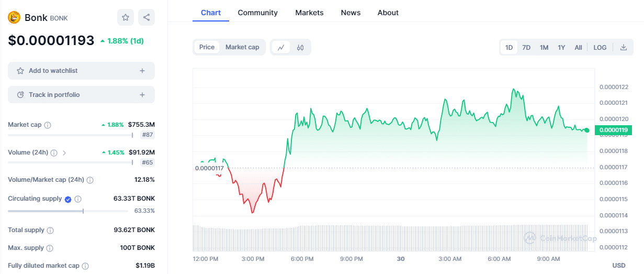This screenshot has width=644, height=274.
Task: Toggle chart to Market cap view
Action: pos(242,47)
